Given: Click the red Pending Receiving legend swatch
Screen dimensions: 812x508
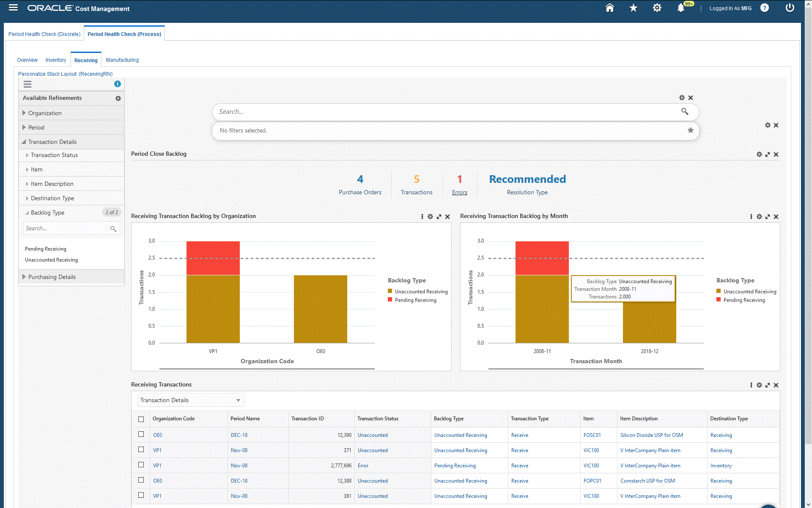Looking at the screenshot, I should coord(390,300).
